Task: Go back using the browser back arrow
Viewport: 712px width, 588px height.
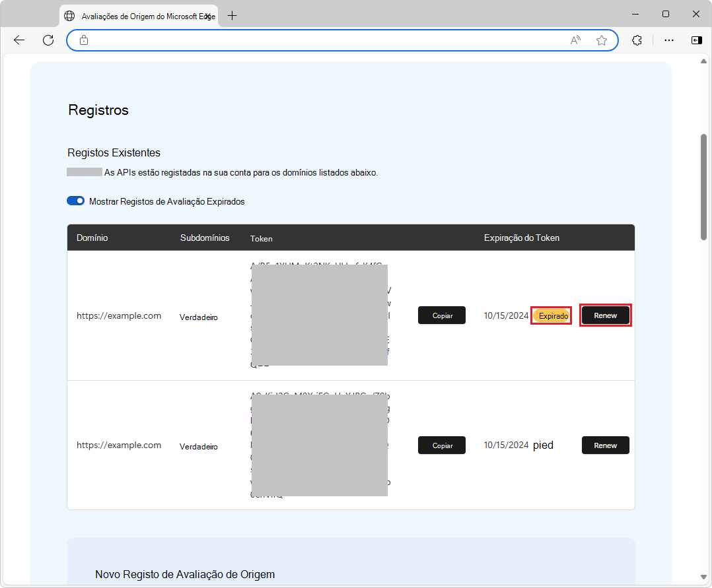Action: point(19,40)
